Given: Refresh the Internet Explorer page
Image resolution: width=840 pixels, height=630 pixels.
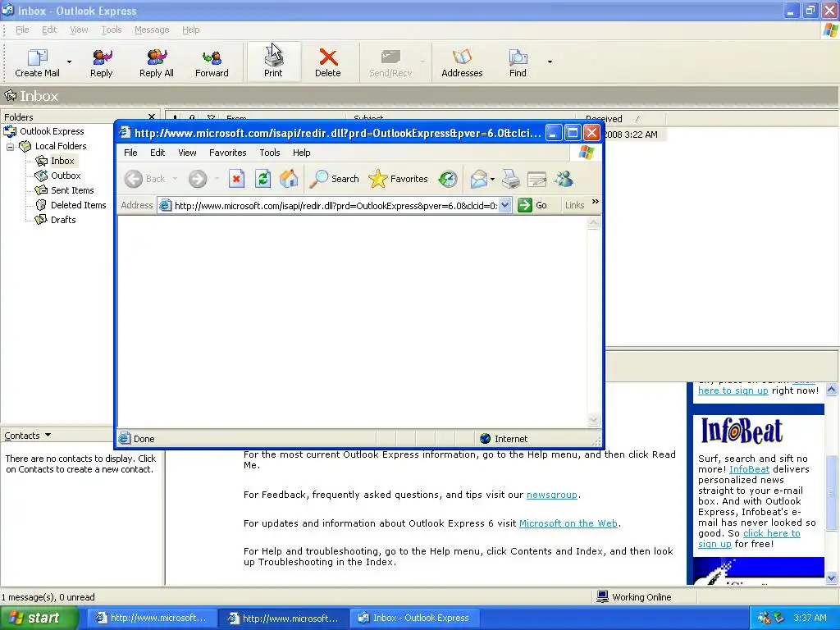Looking at the screenshot, I should pyautogui.click(x=262, y=179).
